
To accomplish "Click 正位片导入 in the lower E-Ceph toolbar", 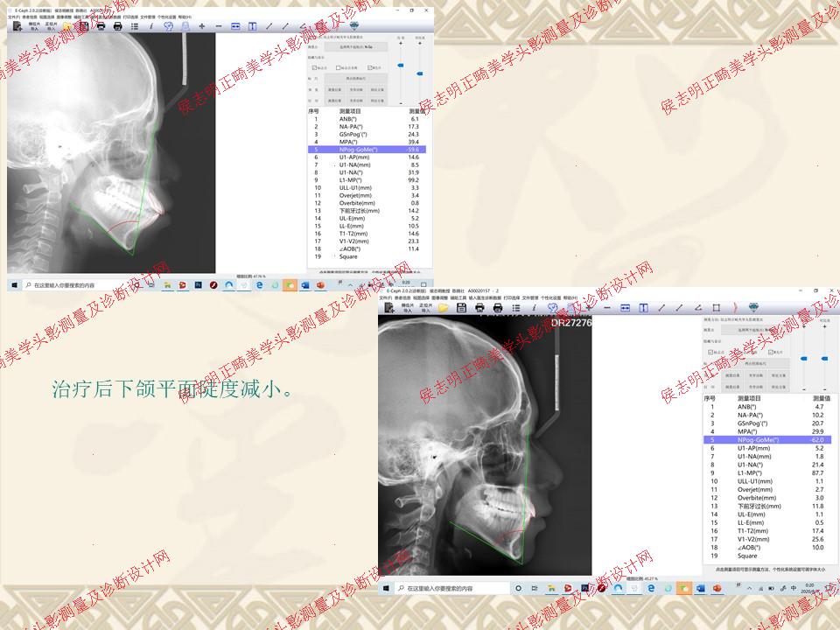I will point(425,307).
